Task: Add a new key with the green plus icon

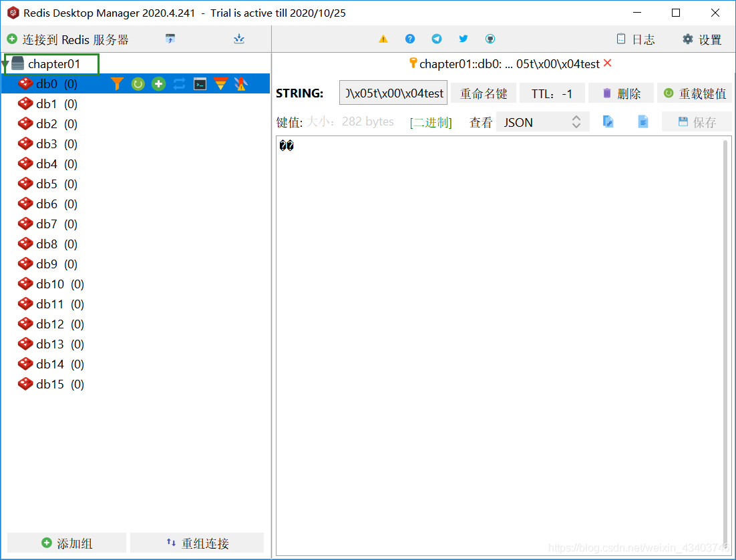Action: (x=158, y=83)
